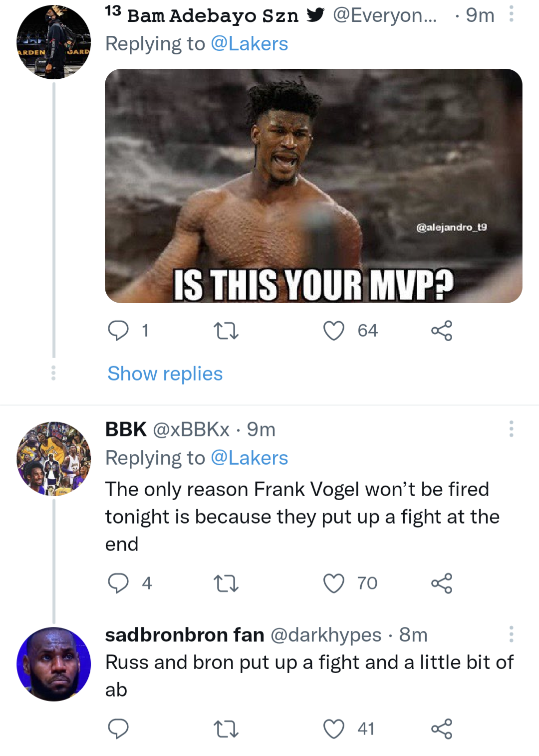Share the Bam Adebayo Szn meme tweet

tap(442, 331)
